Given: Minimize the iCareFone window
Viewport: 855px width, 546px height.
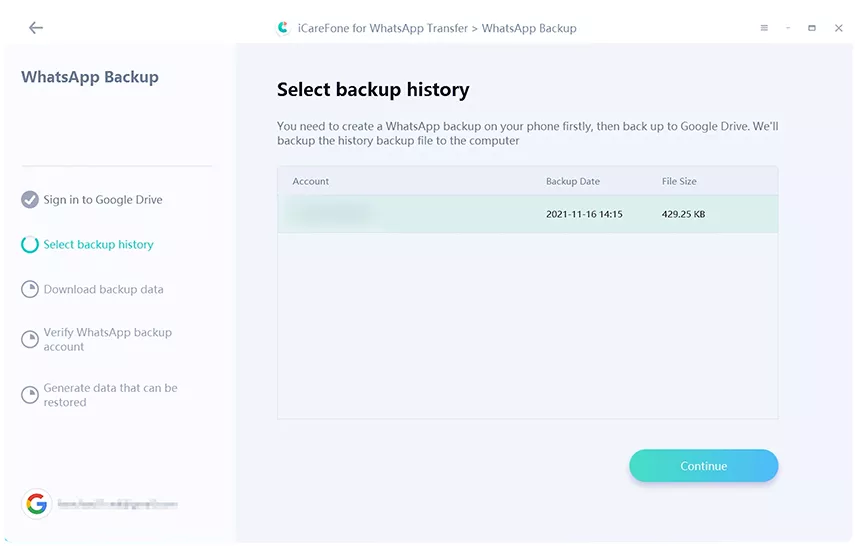Looking at the screenshot, I should 788,28.
